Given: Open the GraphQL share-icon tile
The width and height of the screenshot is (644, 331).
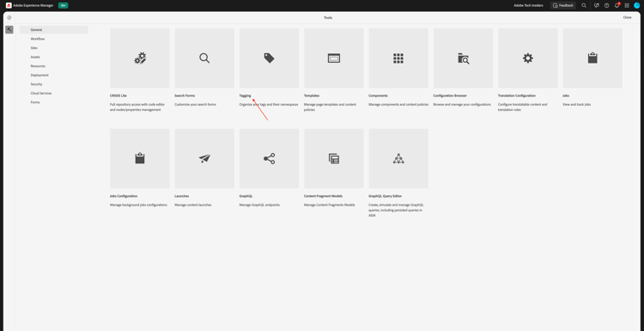Looking at the screenshot, I should click(x=269, y=158).
